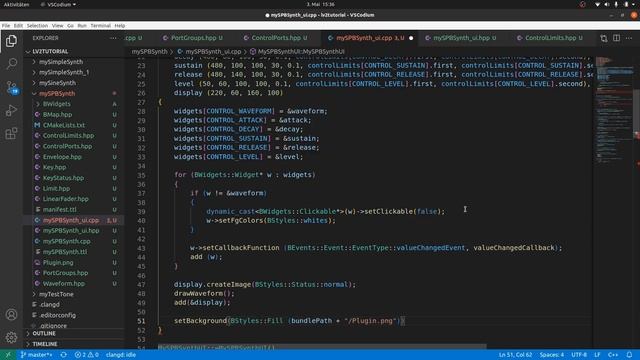This screenshot has height=360, width=640.
Task: Open errors and warnings count in status bar
Action: tap(87, 355)
